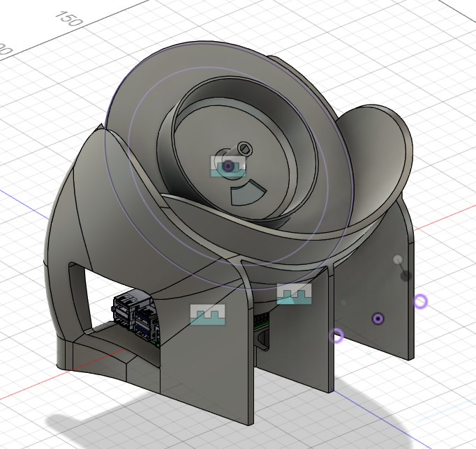Screen dimensions: 476x449
Task: Click the gray pin marker on right panel
Action: click(398, 260)
